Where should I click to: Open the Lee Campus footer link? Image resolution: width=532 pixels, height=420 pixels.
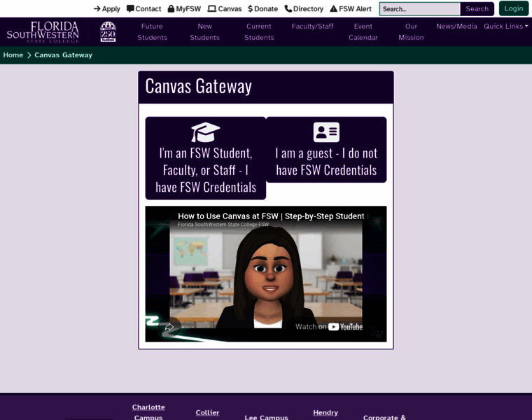(x=266, y=417)
